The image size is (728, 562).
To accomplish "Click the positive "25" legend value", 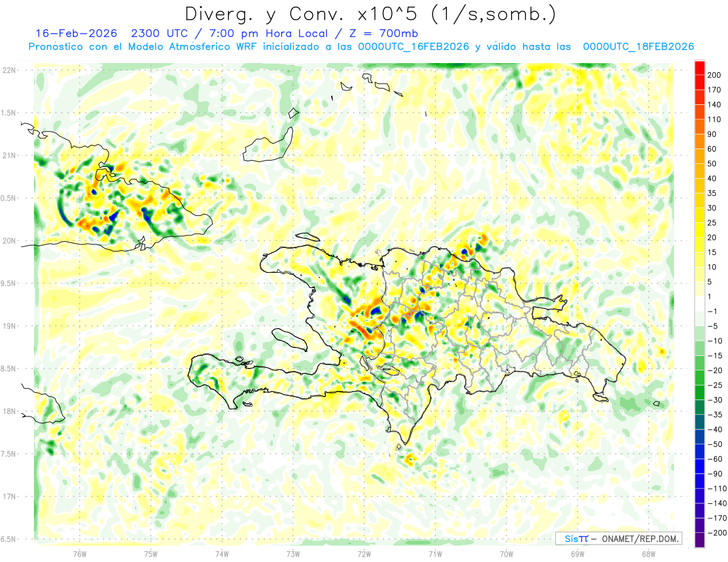I will 712,222.
